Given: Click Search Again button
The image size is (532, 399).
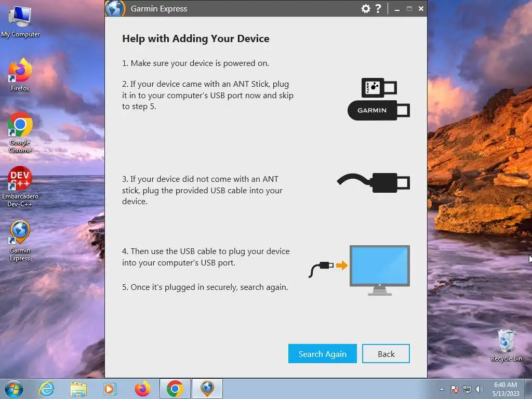Looking at the screenshot, I should [x=322, y=353].
